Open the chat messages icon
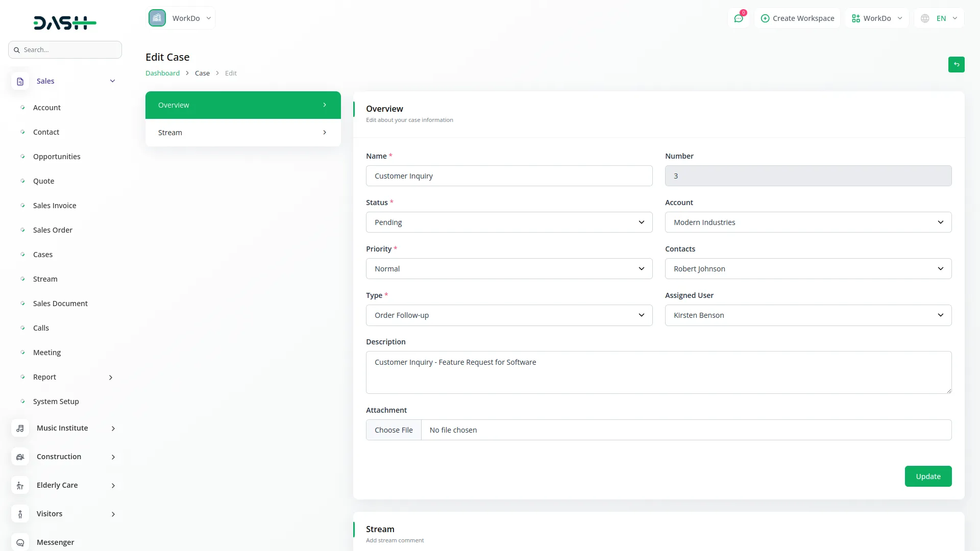The width and height of the screenshot is (980, 551). point(738,18)
